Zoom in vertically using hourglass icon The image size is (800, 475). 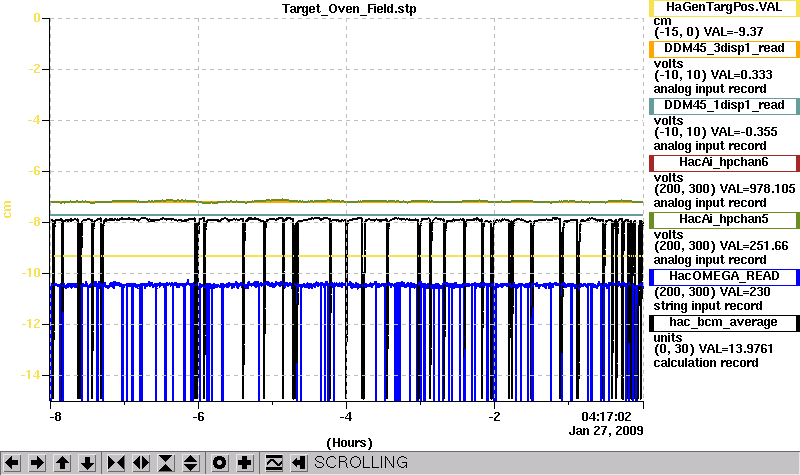166,463
